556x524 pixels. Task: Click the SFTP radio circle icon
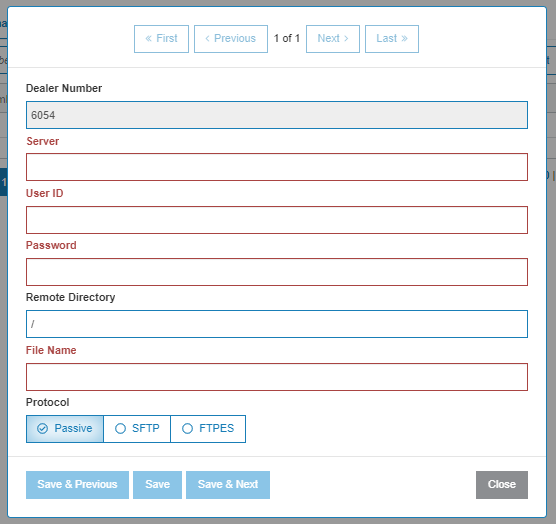[x=120, y=429]
